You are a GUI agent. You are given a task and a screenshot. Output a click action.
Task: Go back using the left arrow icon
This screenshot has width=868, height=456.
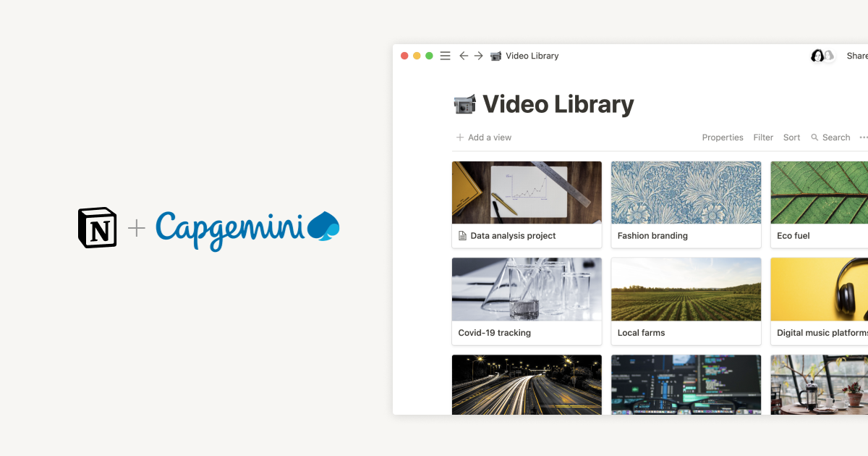(x=463, y=55)
